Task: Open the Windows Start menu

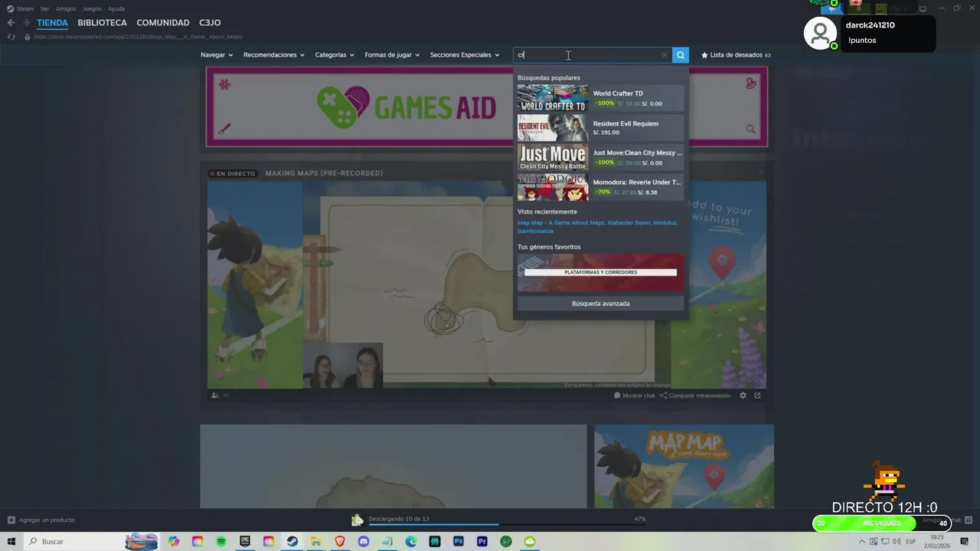Action: click(11, 542)
